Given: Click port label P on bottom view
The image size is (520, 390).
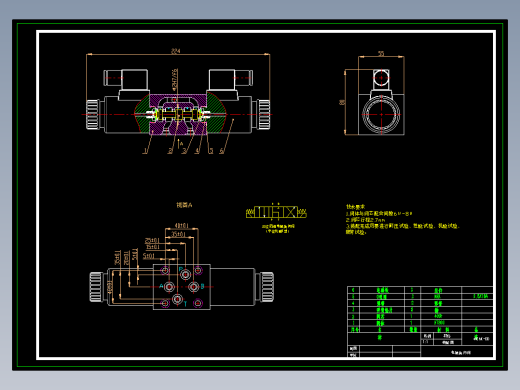Looking at the screenshot, I should pyautogui.click(x=181, y=269).
